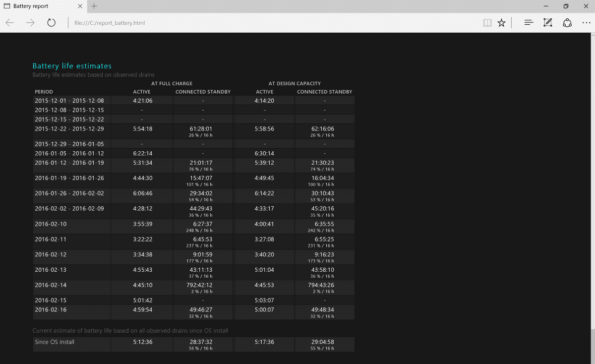Image resolution: width=595 pixels, height=364 pixels.
Task: Click period 2015-12-22 - 2015-12-29
Action: (x=69, y=129)
